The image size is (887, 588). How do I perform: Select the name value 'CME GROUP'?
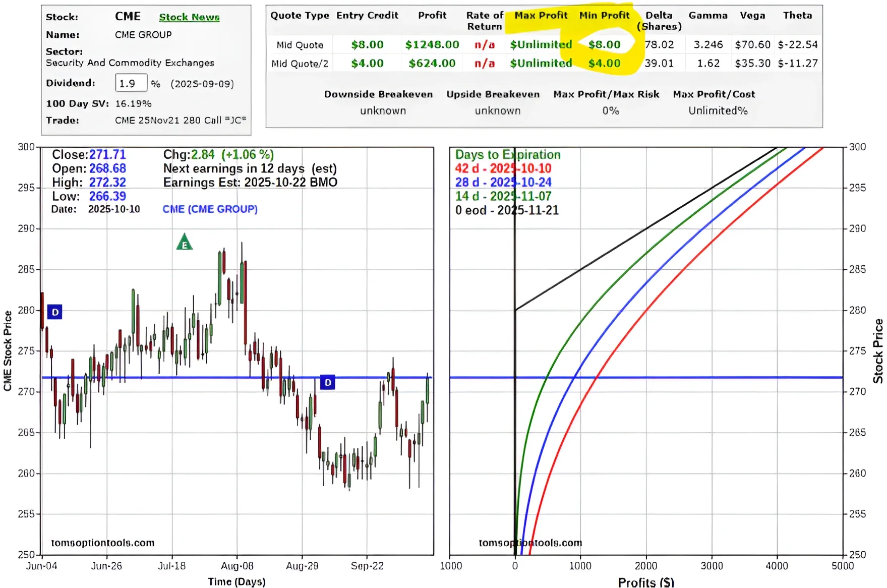tap(143, 35)
